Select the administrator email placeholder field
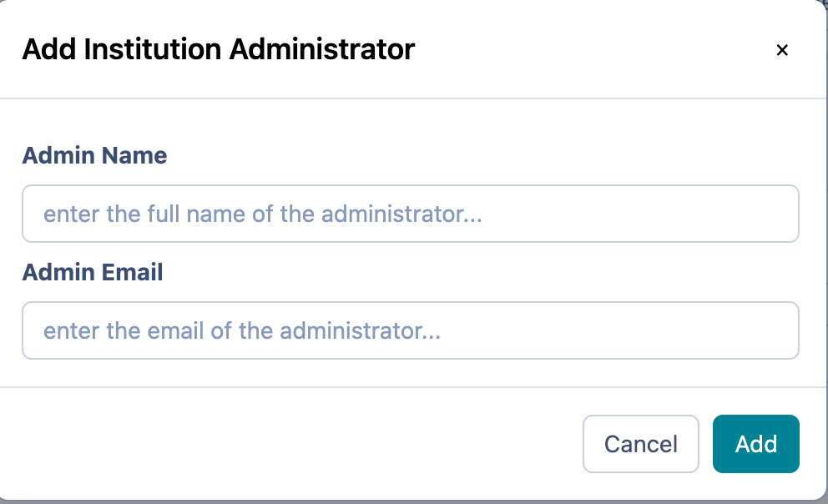The height and width of the screenshot is (504, 828). (410, 330)
